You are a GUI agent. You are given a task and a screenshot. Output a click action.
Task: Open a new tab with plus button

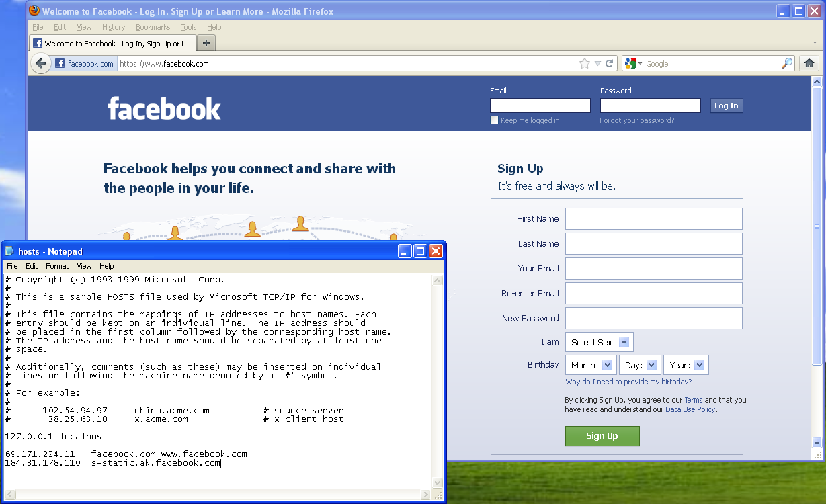pyautogui.click(x=206, y=43)
